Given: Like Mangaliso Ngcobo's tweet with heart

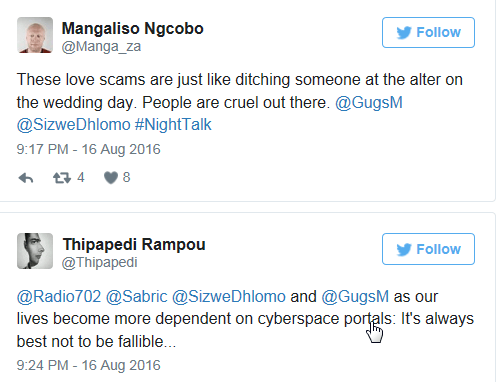Looking at the screenshot, I should coord(111,178).
